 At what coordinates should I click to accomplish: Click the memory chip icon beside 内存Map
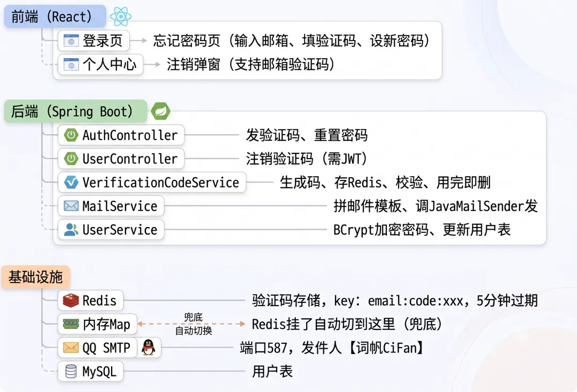click(x=71, y=324)
